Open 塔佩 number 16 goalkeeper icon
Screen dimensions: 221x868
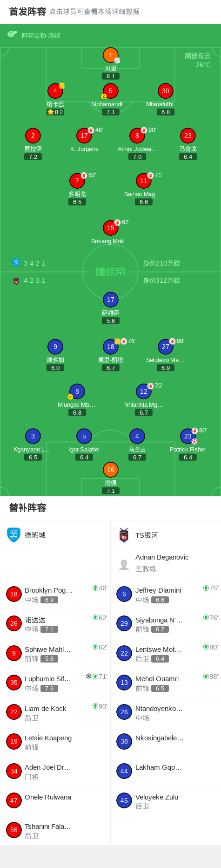(111, 470)
